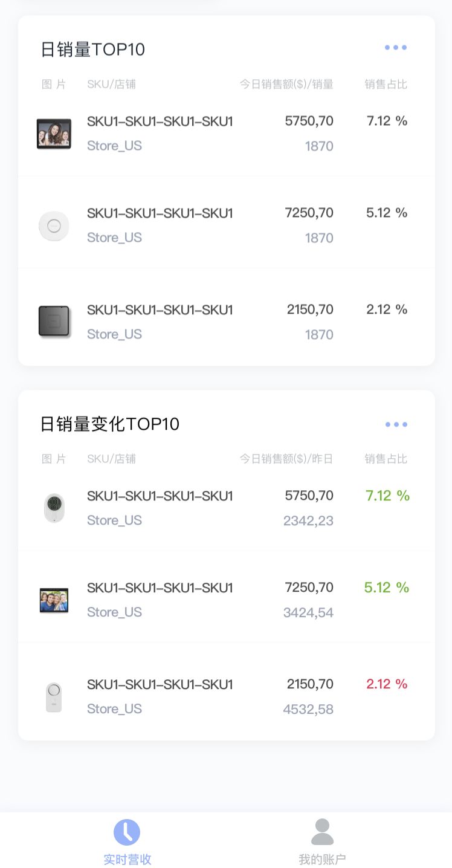Open three-dot menu for 日销量TOP10
Viewport: 452px width, 868px height.
coord(396,48)
